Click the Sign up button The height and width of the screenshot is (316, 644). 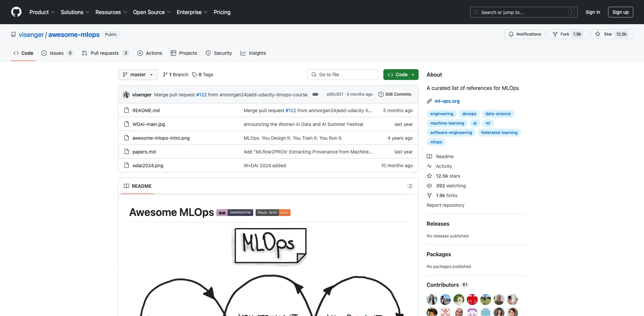[x=621, y=12]
